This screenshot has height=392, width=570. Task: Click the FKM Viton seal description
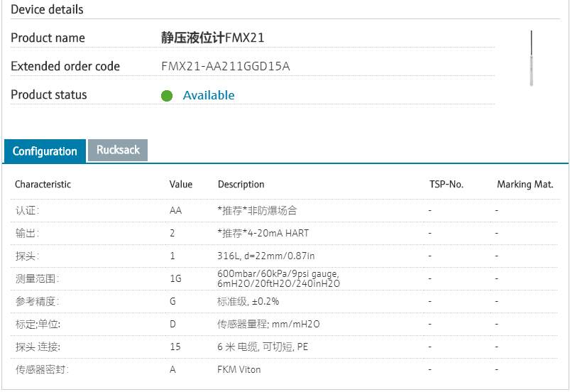(239, 369)
